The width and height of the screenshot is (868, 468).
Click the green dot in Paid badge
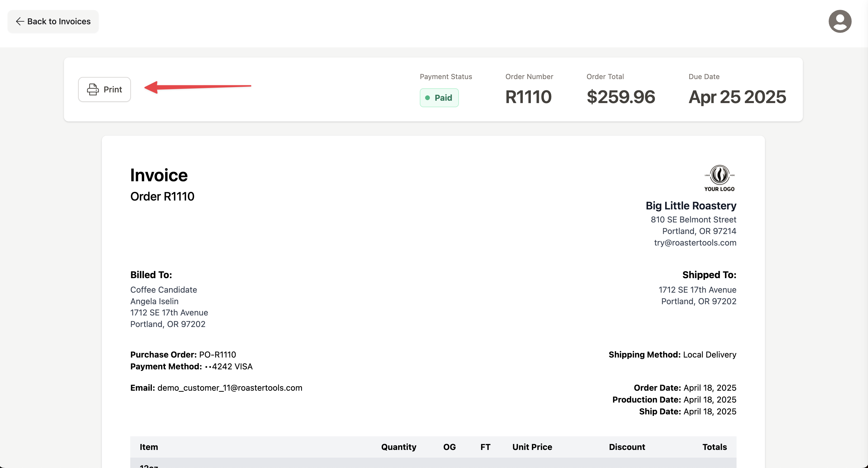(427, 98)
